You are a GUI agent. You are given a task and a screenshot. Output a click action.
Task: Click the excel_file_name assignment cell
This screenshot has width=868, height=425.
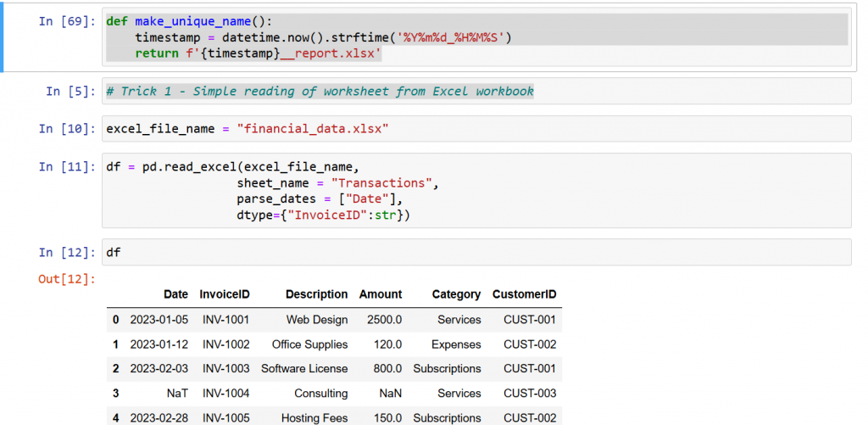[x=476, y=129]
